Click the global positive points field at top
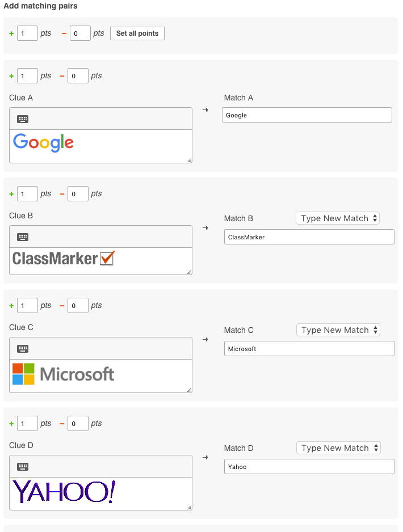This screenshot has width=403, height=532. (x=27, y=33)
